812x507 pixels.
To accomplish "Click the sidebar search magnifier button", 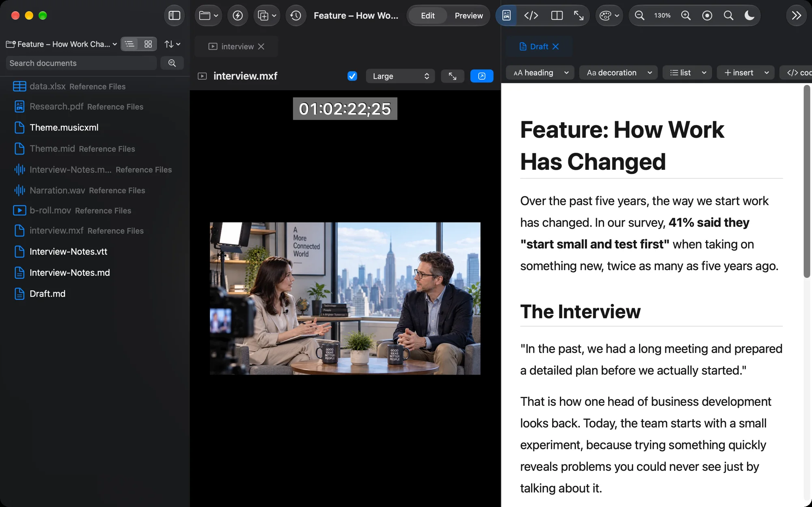I will pos(172,63).
